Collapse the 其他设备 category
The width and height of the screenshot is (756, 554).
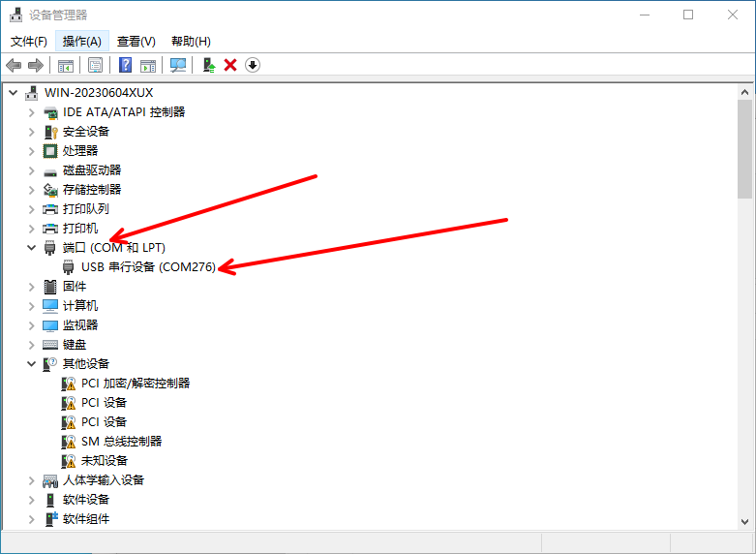31,364
